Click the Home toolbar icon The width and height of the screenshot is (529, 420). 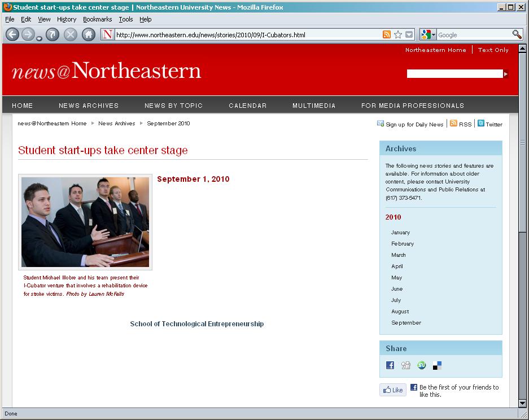tap(89, 34)
